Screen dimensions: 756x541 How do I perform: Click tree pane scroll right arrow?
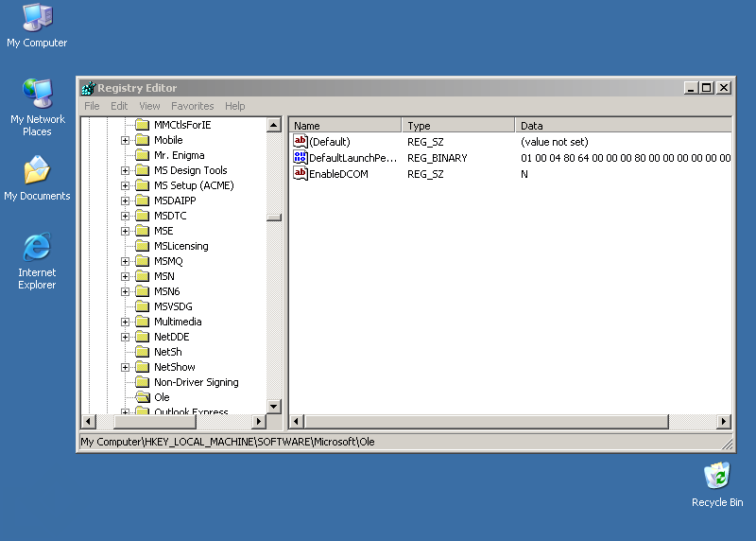(x=259, y=421)
